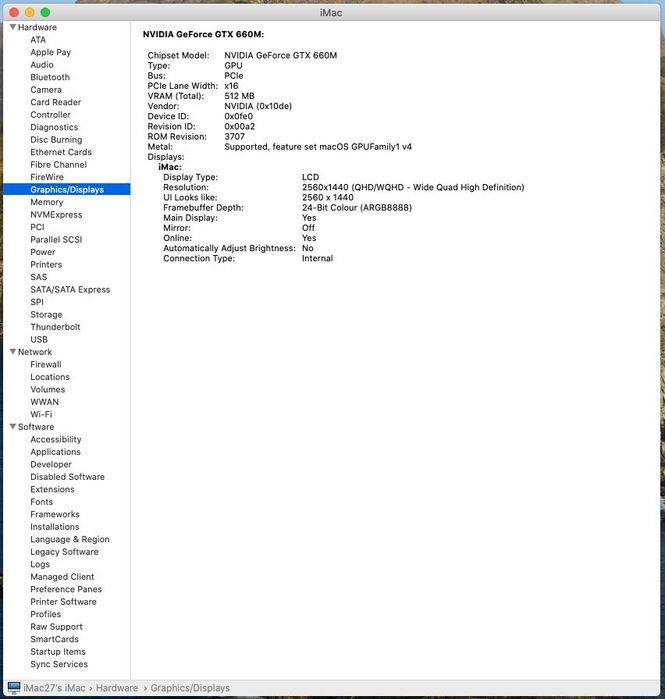Show Power information
The image size is (665, 699).
click(43, 252)
